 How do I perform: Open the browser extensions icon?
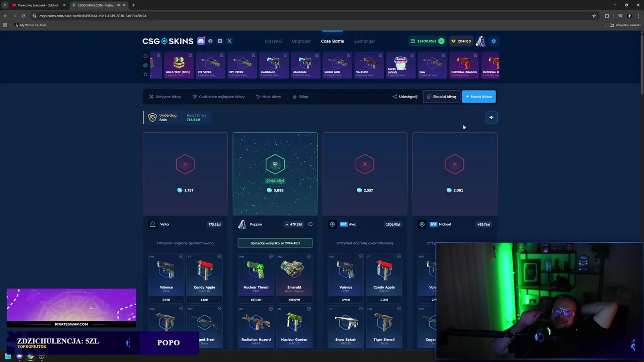pos(607,16)
